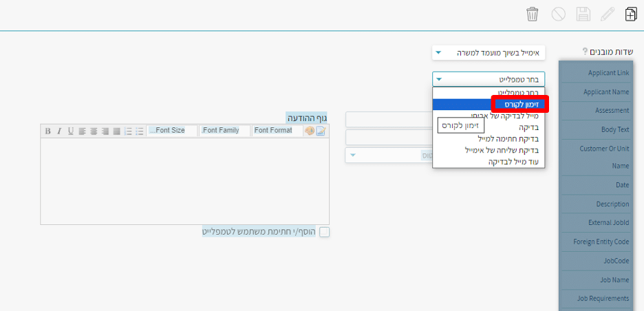This screenshot has height=311, width=644.
Task: Open the Font Size dropdown
Action: coord(171,131)
